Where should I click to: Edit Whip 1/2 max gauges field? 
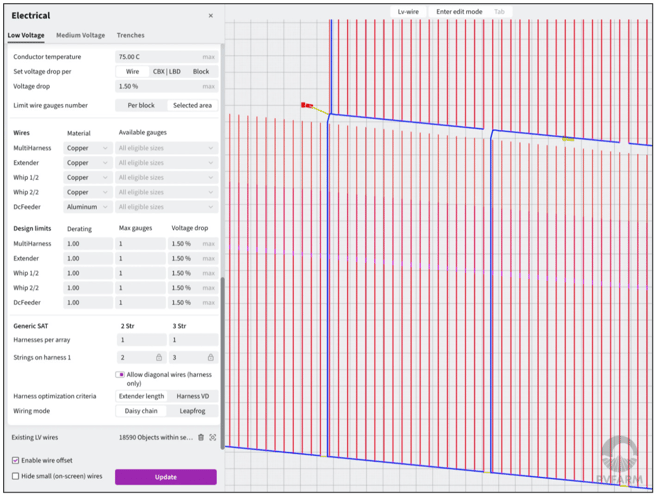[x=140, y=273]
